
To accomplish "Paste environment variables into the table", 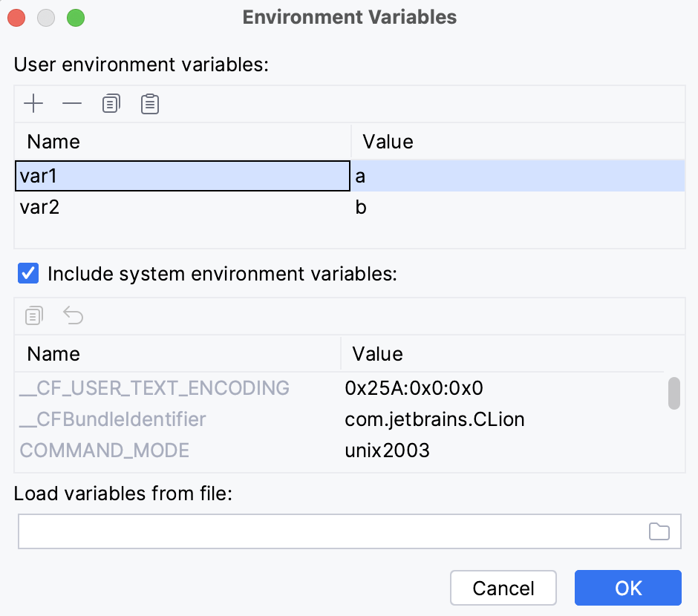I will (x=149, y=104).
